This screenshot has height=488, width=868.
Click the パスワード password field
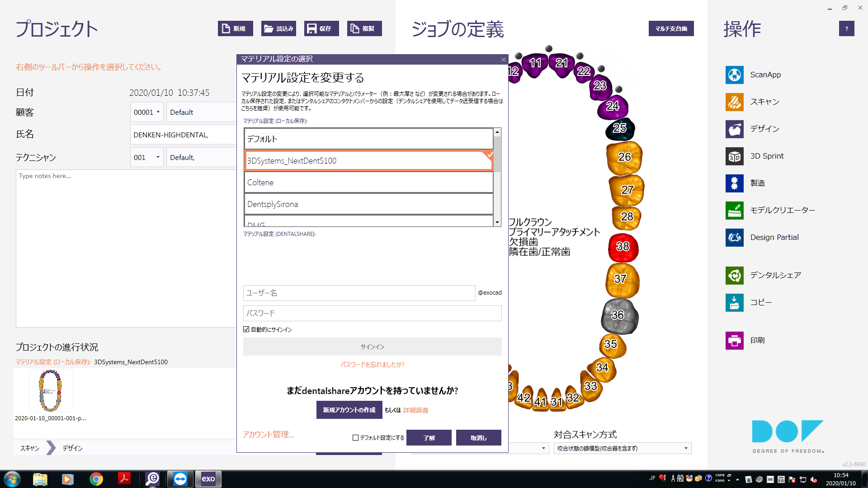click(372, 313)
